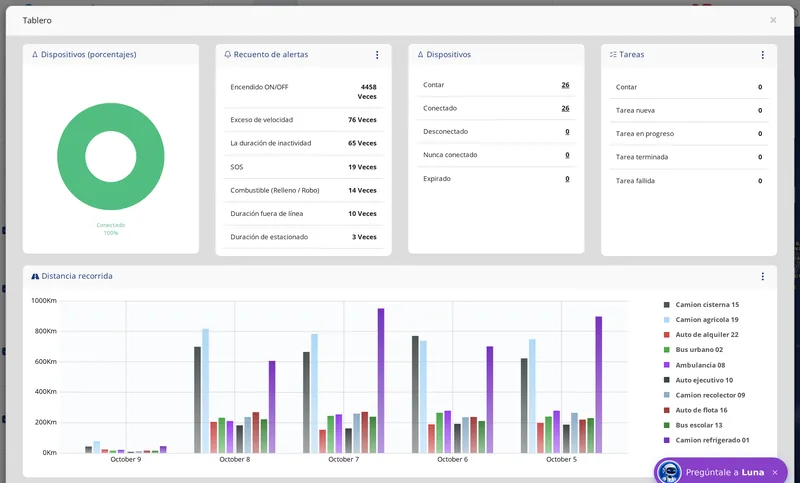Click the Tarea terminada row
The width and height of the screenshot is (800, 483).
click(x=689, y=157)
